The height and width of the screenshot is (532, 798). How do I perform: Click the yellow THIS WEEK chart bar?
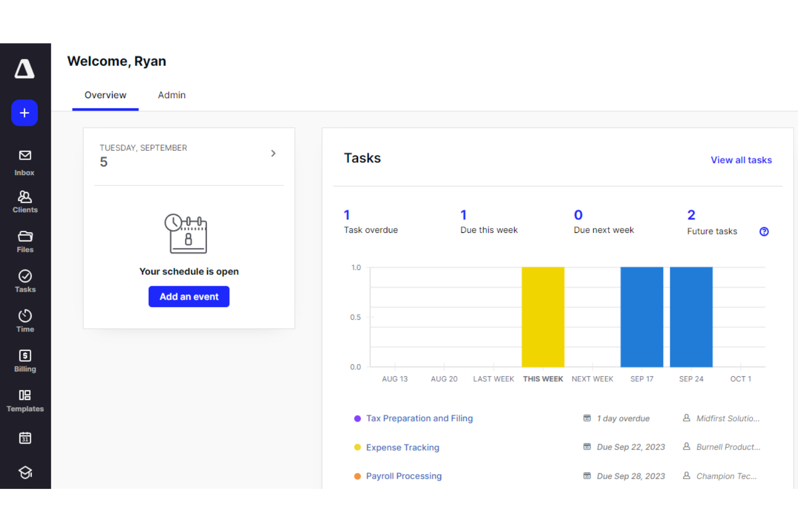tap(543, 317)
